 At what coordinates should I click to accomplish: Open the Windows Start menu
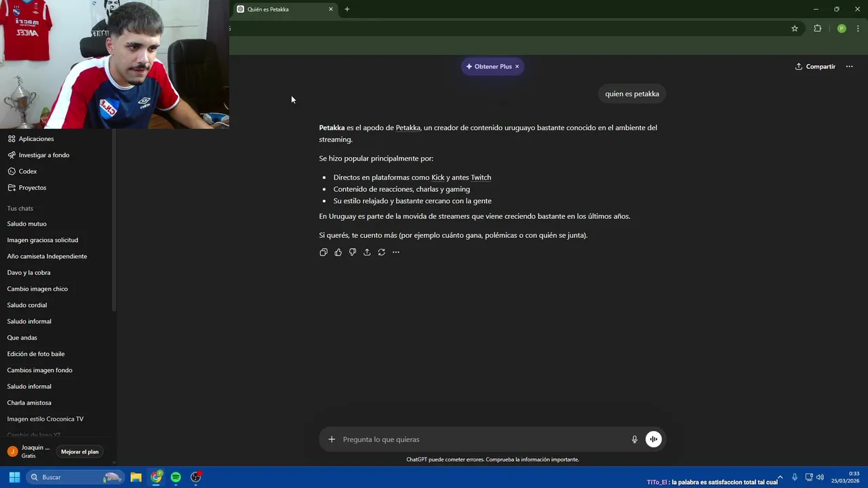(14, 477)
